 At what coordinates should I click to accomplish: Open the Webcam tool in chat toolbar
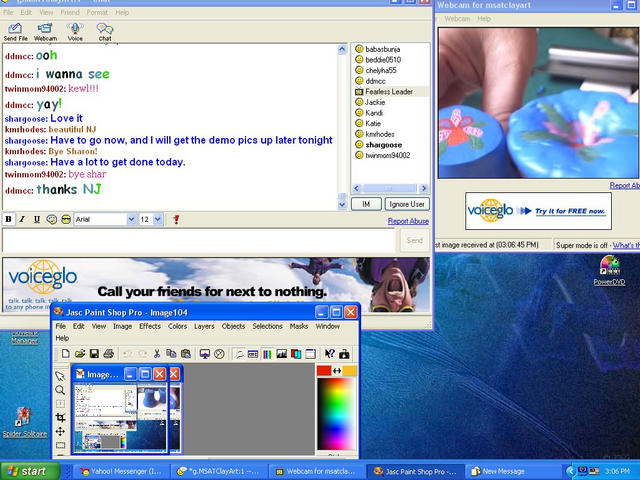45,32
